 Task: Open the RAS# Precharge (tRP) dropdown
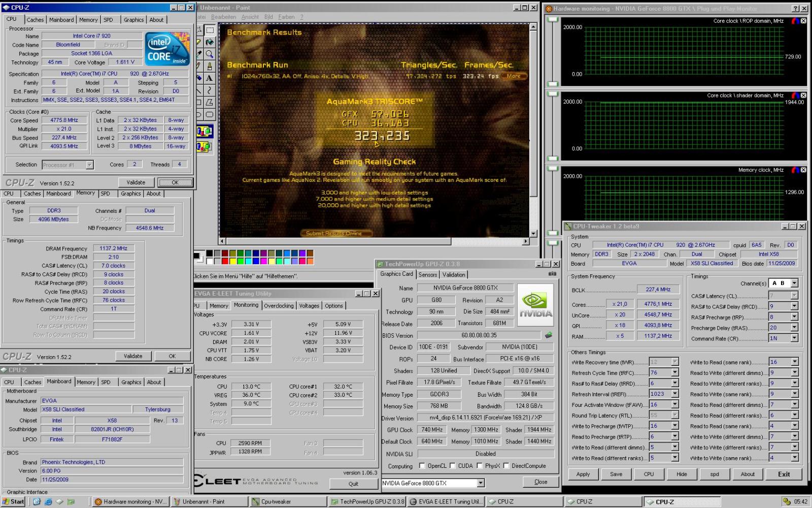pyautogui.click(x=794, y=317)
